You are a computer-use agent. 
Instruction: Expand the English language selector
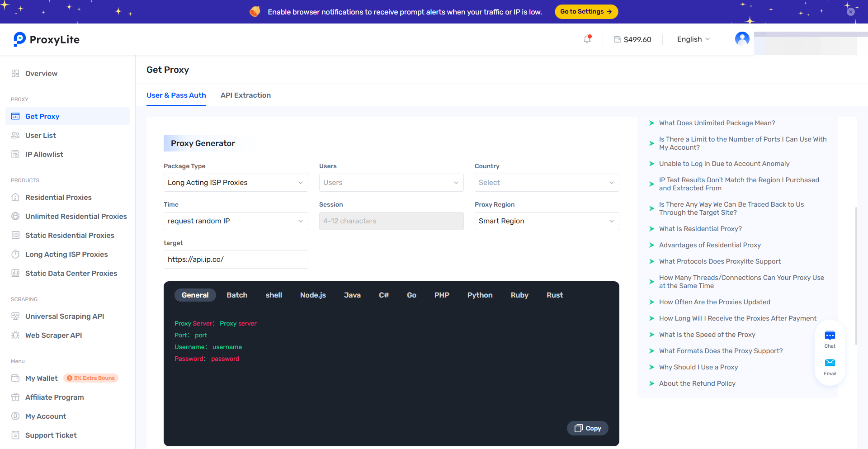click(x=693, y=39)
